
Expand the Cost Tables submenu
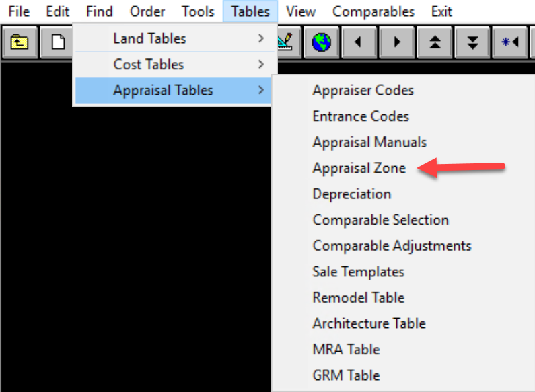(x=175, y=65)
